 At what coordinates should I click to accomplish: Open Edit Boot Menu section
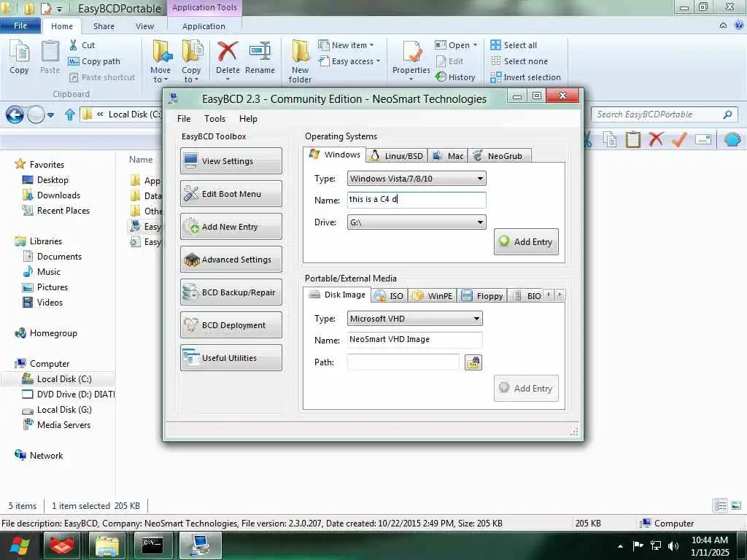tap(231, 194)
